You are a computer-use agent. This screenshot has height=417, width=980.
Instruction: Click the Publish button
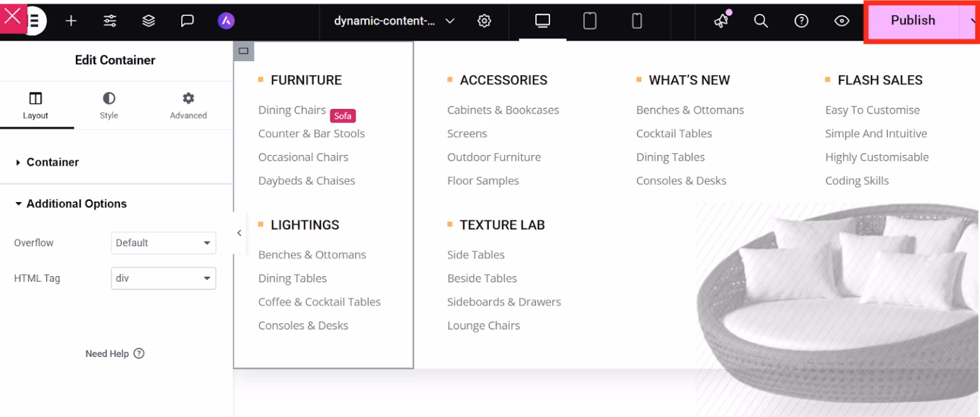coord(912,20)
